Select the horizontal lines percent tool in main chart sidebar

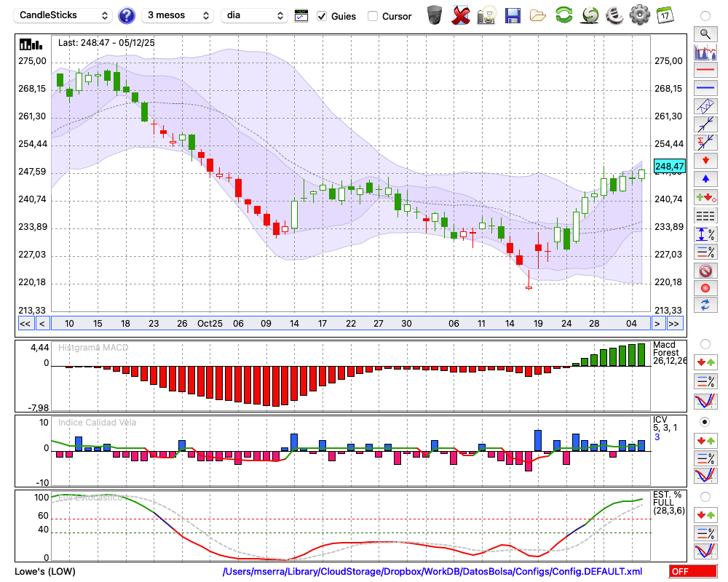click(705, 252)
